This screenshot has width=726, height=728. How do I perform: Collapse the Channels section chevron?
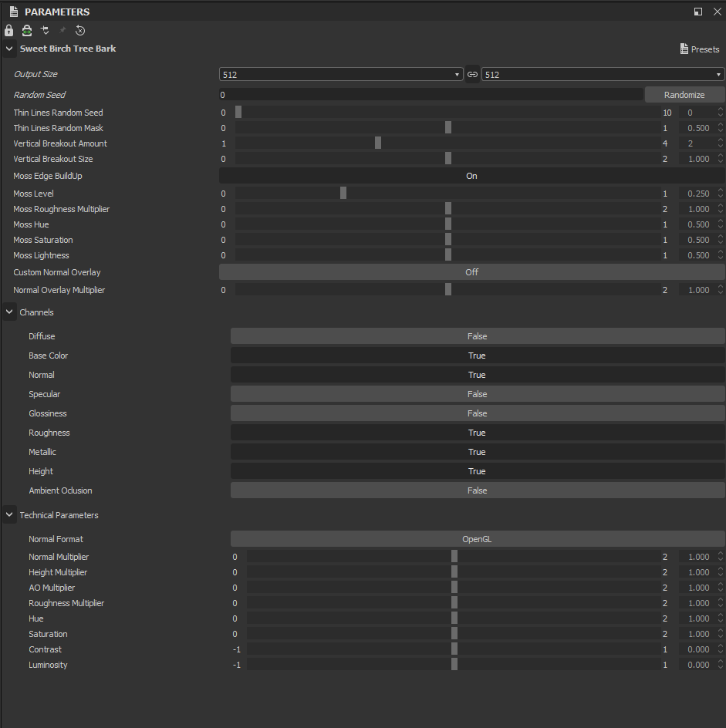(9, 312)
